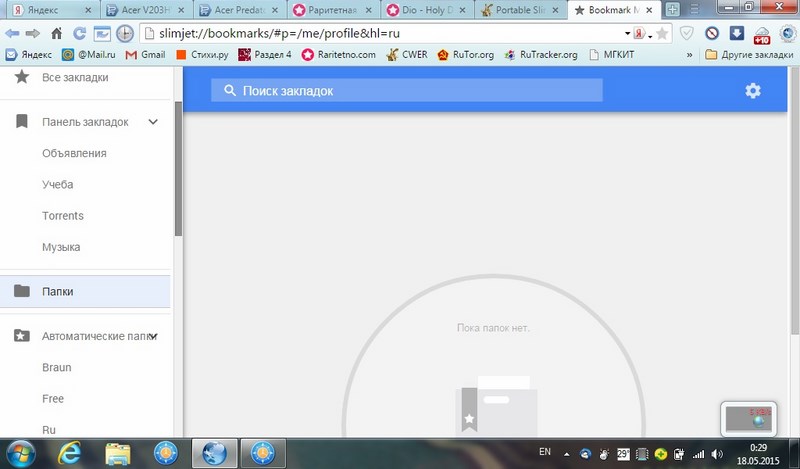Open the RuTracker.org bookmark
Screen dimensions: 800x469
point(544,55)
